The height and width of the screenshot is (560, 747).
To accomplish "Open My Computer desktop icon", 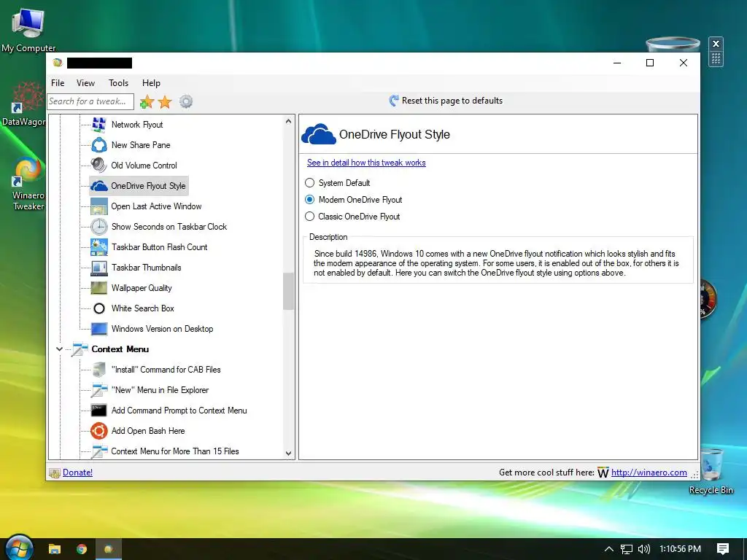I will click(28, 28).
